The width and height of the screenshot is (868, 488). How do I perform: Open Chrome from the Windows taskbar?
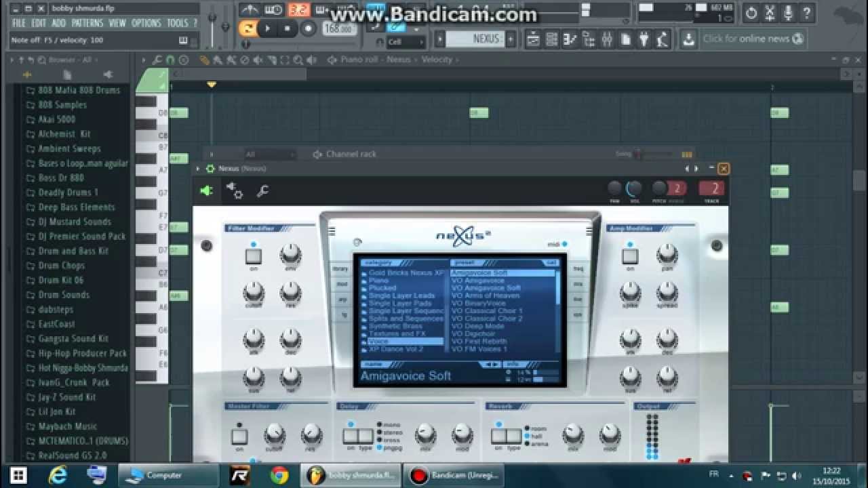(x=279, y=475)
